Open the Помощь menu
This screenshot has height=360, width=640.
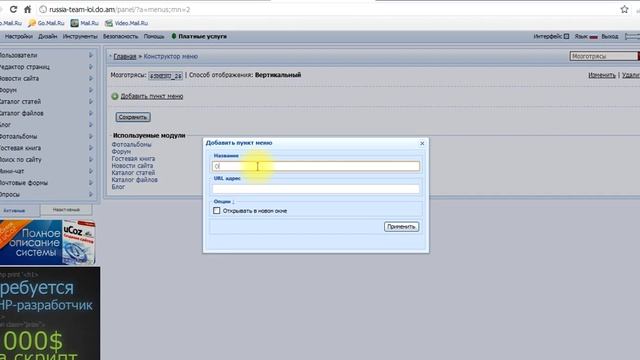(154, 36)
